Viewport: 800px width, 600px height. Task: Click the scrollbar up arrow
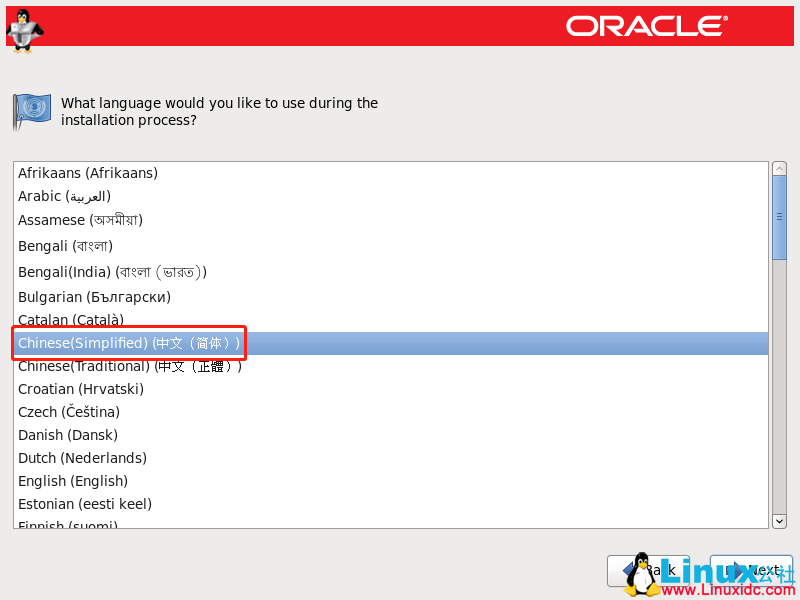[779, 167]
